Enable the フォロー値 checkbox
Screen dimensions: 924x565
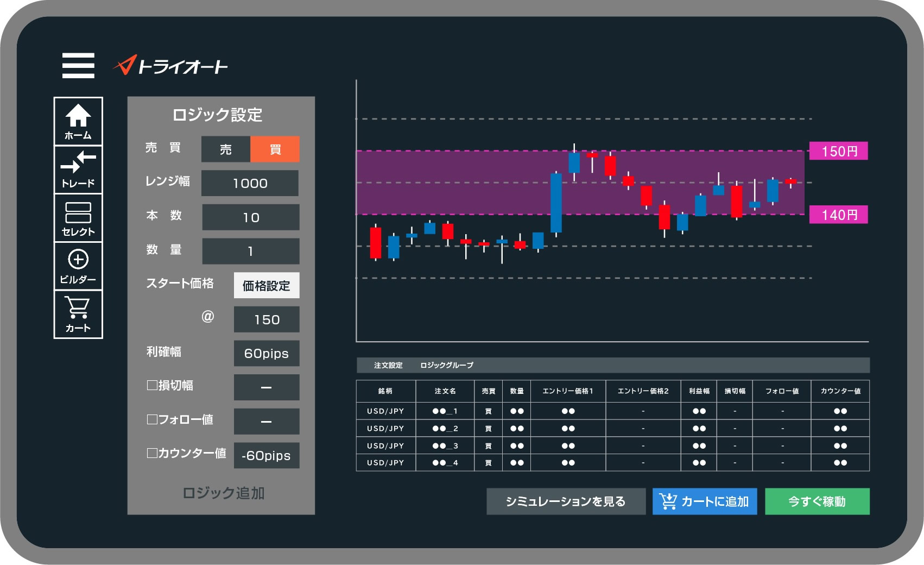[x=153, y=419]
